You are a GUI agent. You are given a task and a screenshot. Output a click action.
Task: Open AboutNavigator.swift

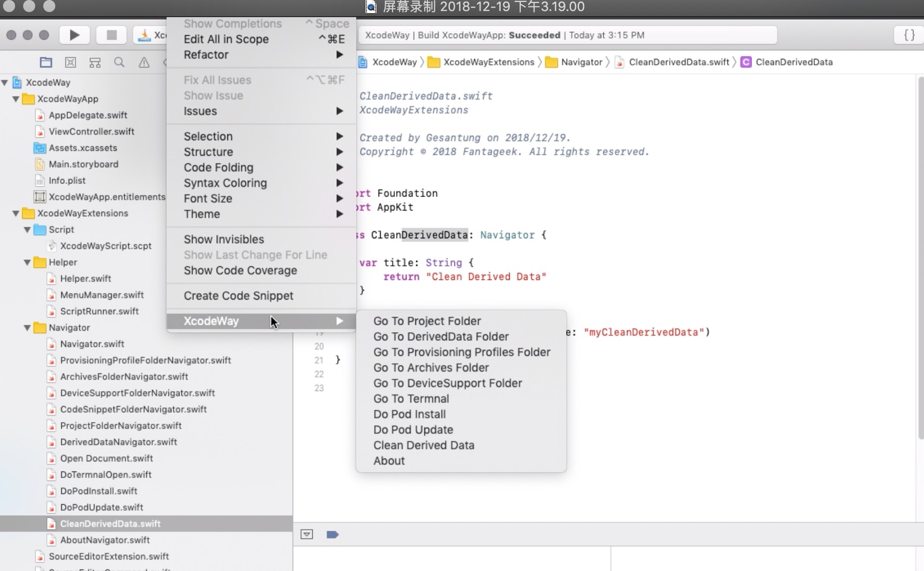tap(105, 540)
